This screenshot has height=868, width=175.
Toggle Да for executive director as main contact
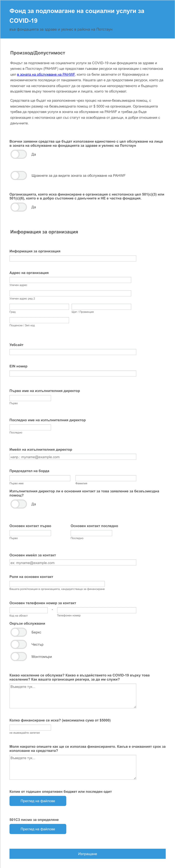pyautogui.click(x=19, y=504)
